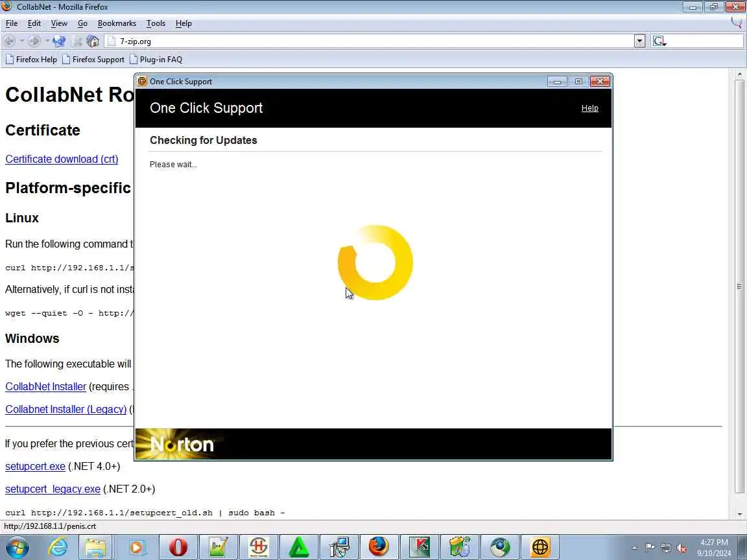Open the green box and CD taskbar icon

(x=460, y=547)
